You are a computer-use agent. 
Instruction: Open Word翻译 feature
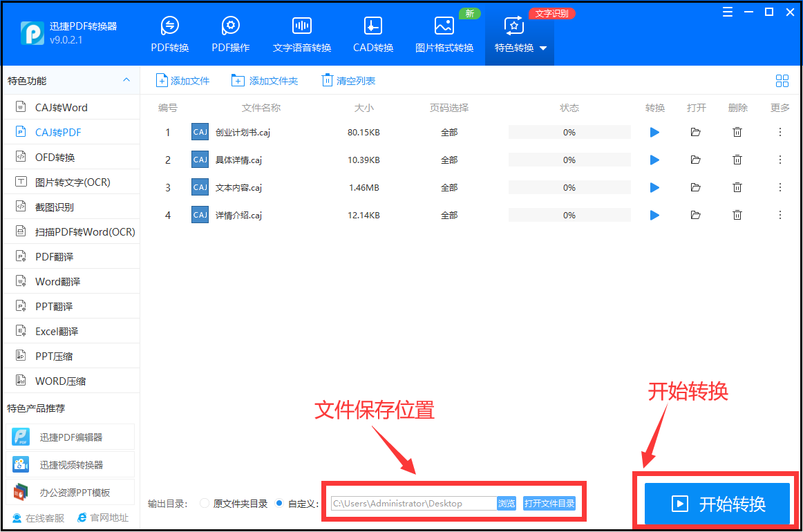pos(72,282)
